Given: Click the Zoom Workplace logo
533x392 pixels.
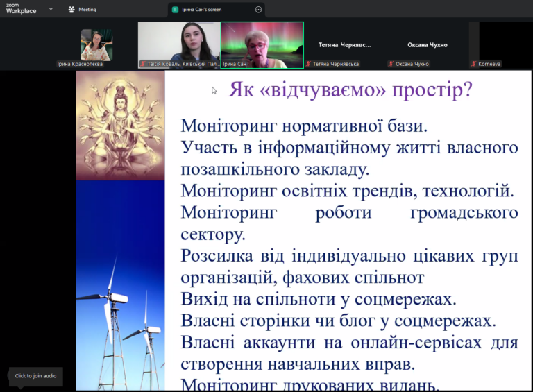Looking at the screenshot, I should pyautogui.click(x=21, y=9).
